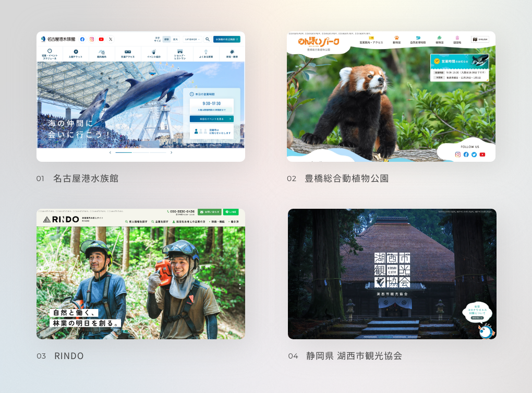Click the ENGLISH language button on the zoo site
Screen dimensions: 532x393
(x=480, y=39)
